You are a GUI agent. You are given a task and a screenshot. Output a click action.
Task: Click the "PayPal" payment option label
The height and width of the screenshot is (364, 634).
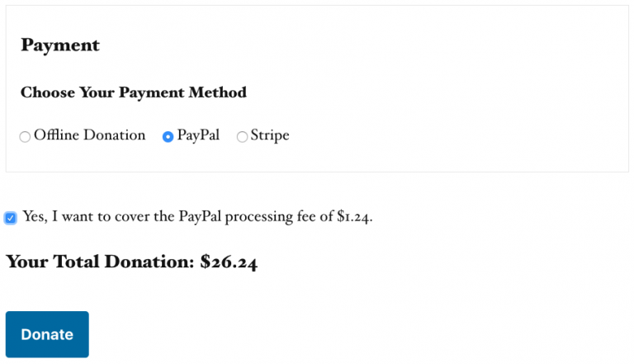[198, 135]
